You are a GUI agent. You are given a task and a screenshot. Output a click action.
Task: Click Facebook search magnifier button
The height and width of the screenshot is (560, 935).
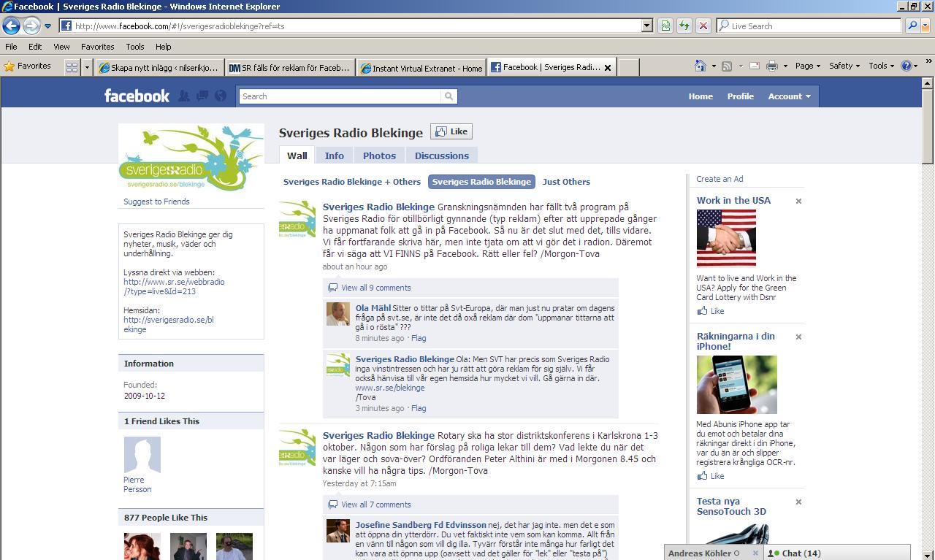(449, 96)
